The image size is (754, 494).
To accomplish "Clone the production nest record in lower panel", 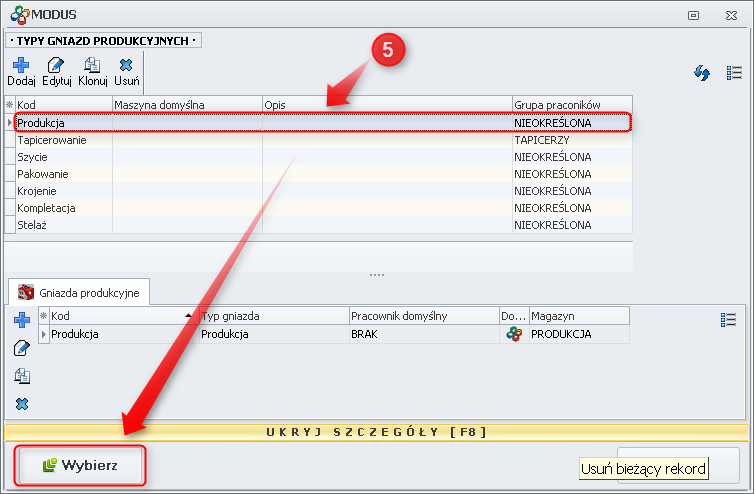I will (x=22, y=376).
